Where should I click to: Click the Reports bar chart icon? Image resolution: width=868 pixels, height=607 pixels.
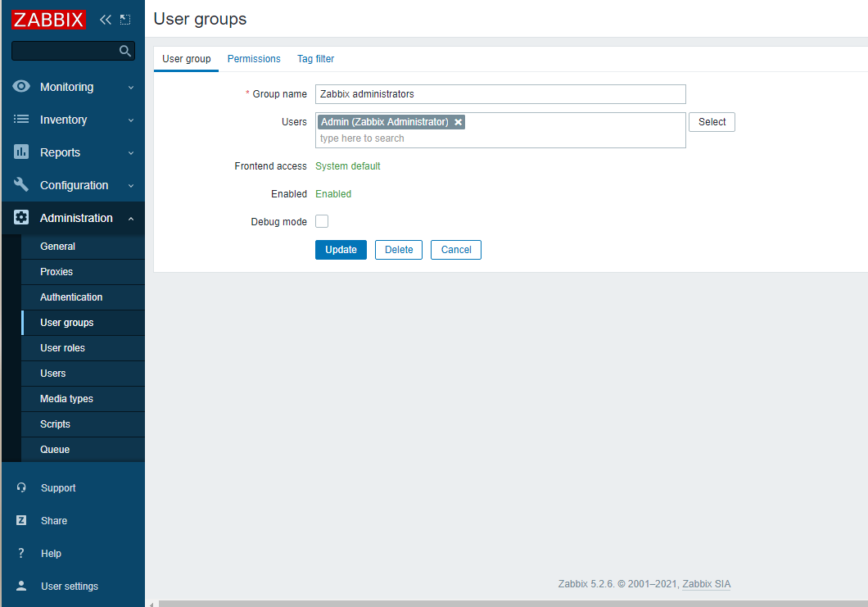[21, 152]
